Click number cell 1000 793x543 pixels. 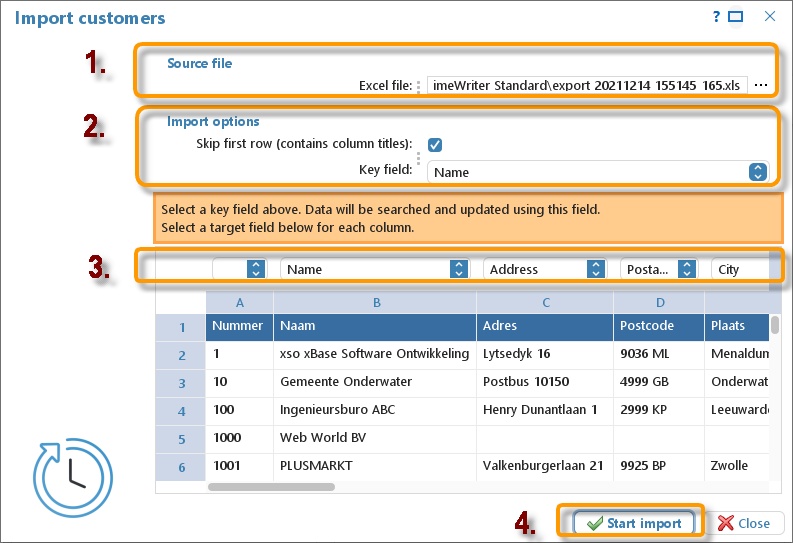240,438
